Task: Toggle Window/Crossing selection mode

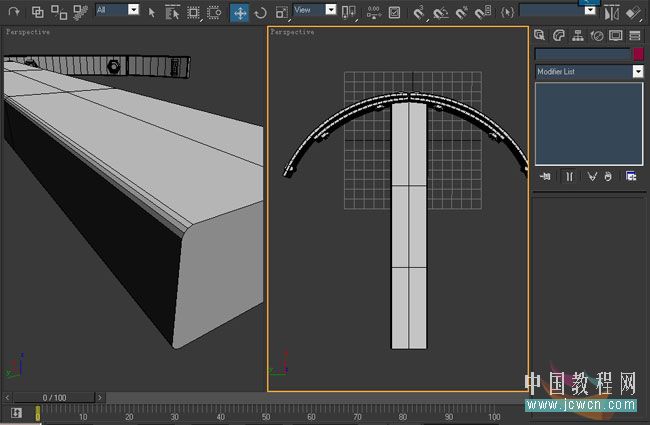Action: [214, 13]
